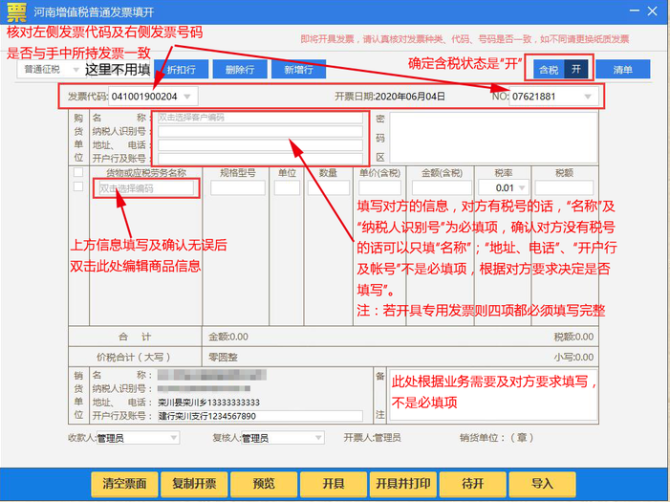670x502 pixels.
Task: Click the 预览 preview button
Action: [x=264, y=484]
